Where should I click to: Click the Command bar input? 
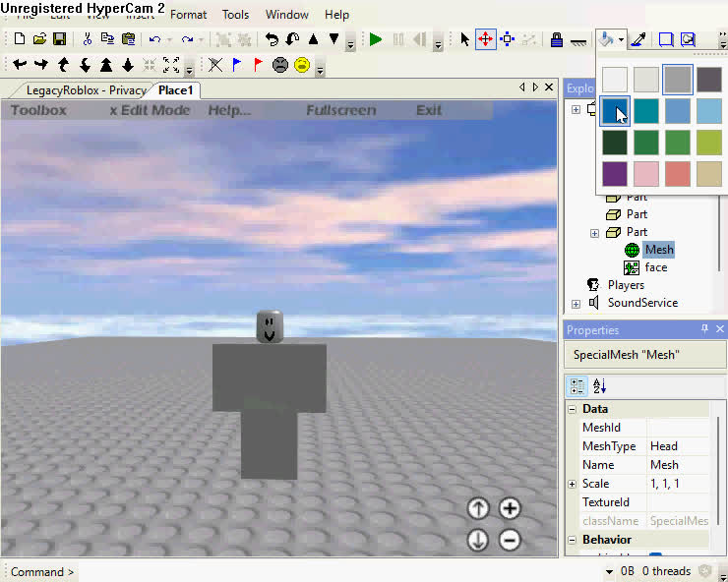coord(339,572)
